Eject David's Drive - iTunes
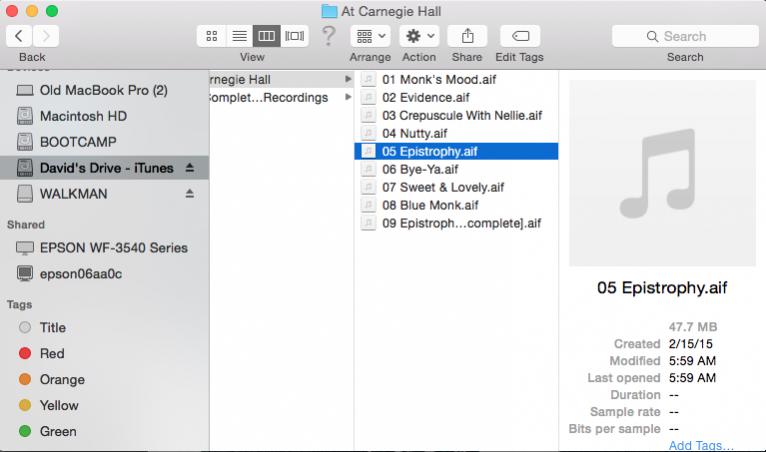766x452 pixels. [191, 168]
